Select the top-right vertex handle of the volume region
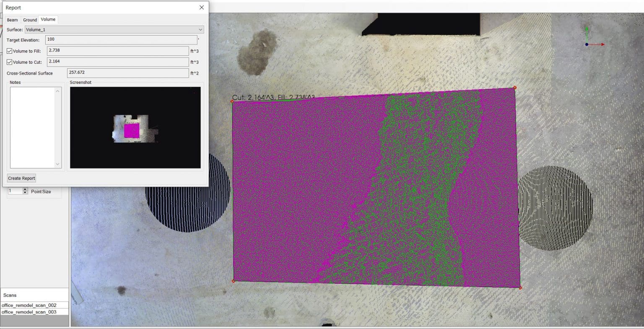The image size is (644, 329). point(514,88)
